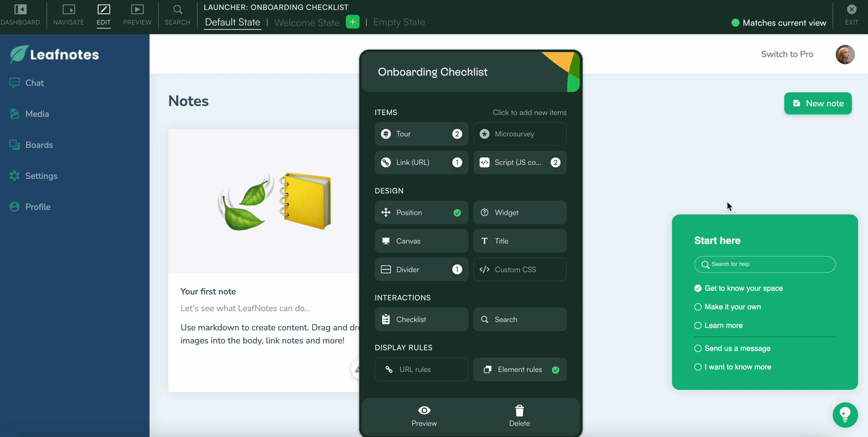The width and height of the screenshot is (868, 437).
Task: Add a new state with the plus button
Action: pyautogui.click(x=352, y=21)
